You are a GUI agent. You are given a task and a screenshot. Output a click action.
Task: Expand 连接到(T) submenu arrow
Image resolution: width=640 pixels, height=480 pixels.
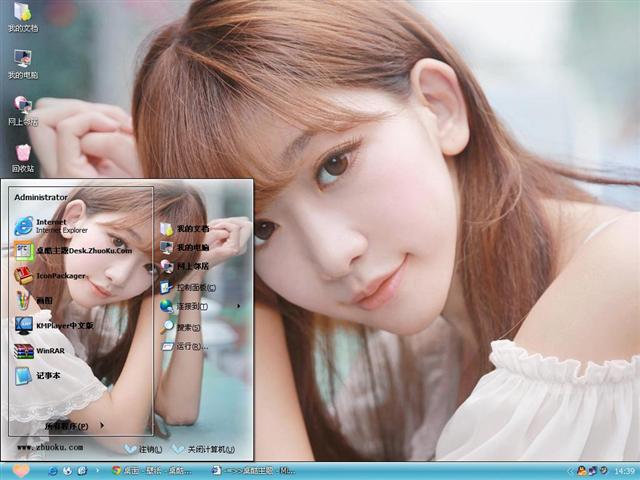click(238, 306)
